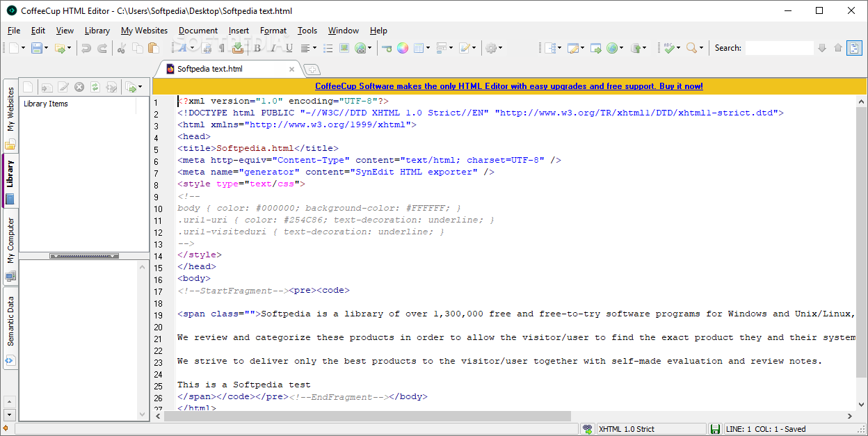868x436 pixels.
Task: Save the file with the floppy disk icon
Action: click(x=36, y=48)
